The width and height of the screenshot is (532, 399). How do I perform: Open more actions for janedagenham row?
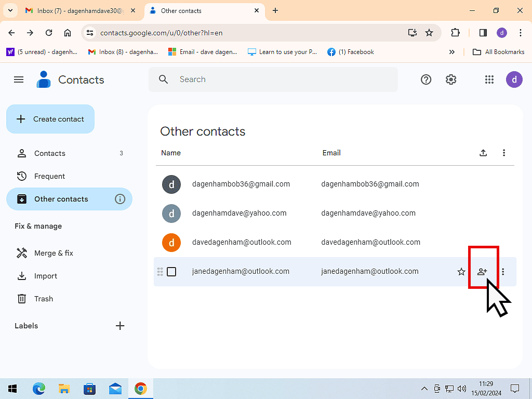click(503, 272)
